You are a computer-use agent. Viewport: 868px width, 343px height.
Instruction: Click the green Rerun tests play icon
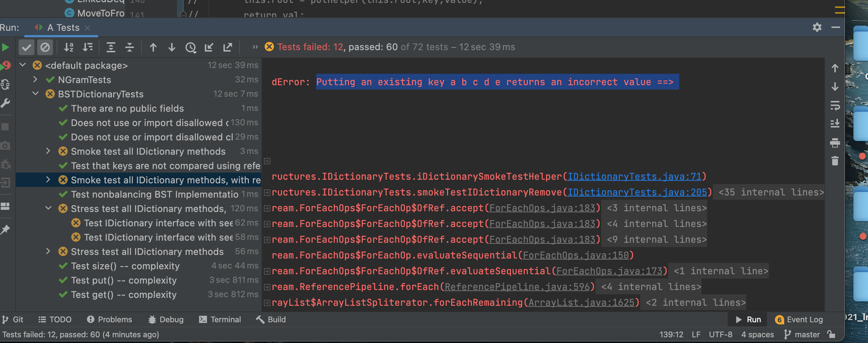point(5,47)
